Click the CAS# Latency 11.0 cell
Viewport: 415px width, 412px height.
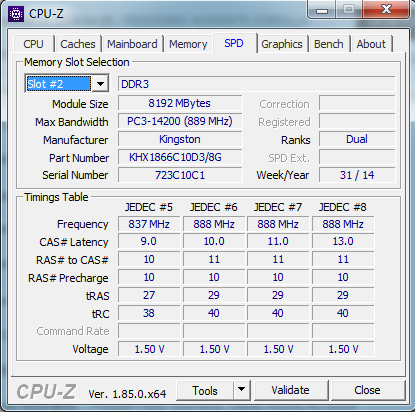pos(278,241)
